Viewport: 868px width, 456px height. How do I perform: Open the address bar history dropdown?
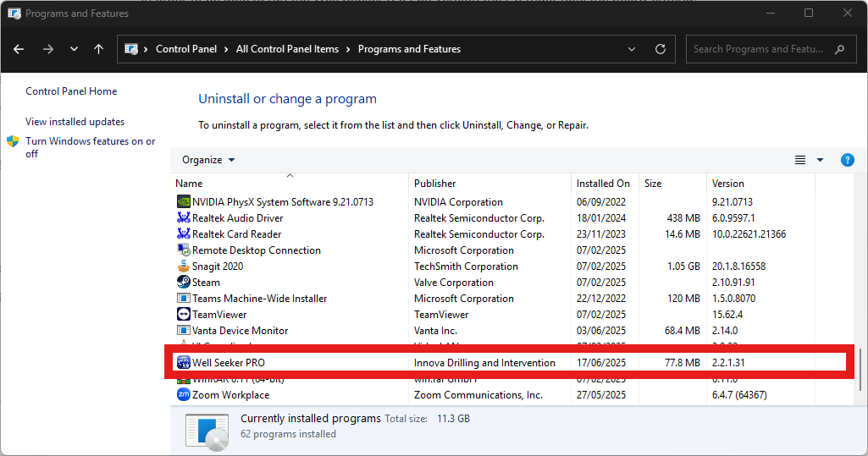632,49
